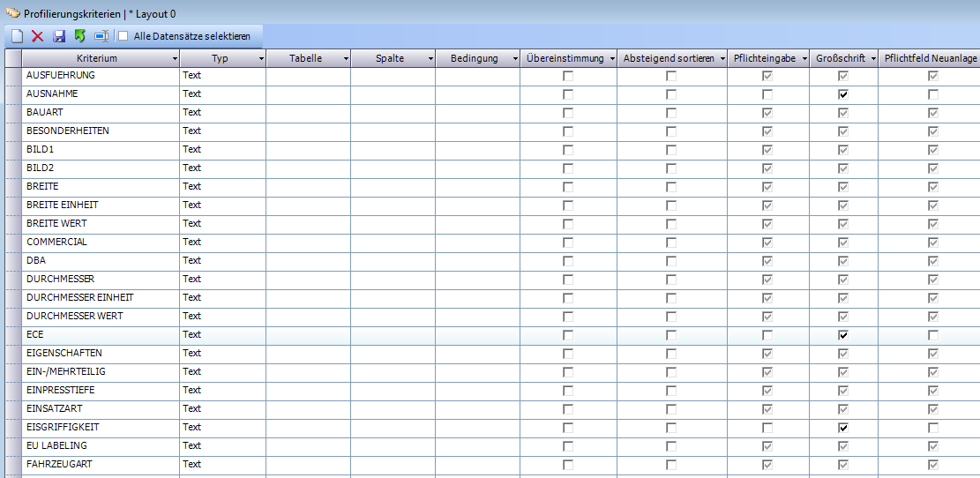Click the Spalte column header
Viewport: 980px width, 478px height.
click(389, 58)
